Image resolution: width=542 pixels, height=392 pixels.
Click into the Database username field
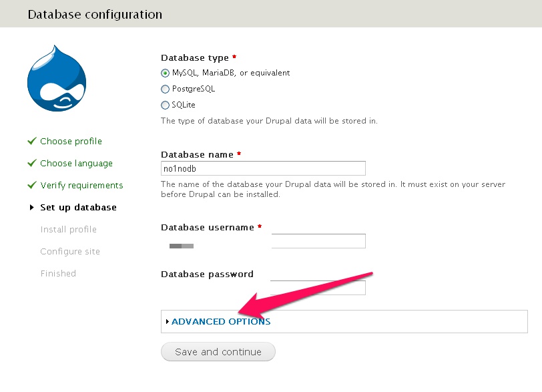(318, 241)
